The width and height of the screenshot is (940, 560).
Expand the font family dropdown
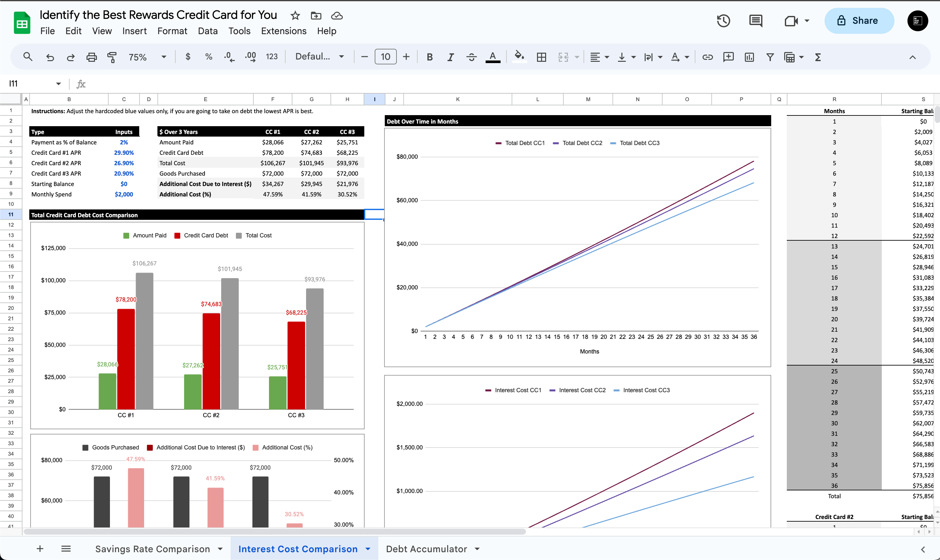(x=320, y=57)
